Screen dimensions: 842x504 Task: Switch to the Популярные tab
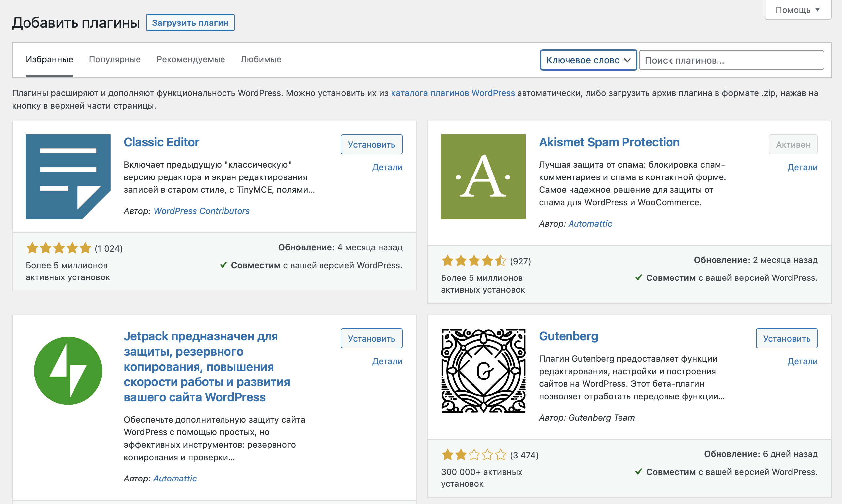point(115,59)
